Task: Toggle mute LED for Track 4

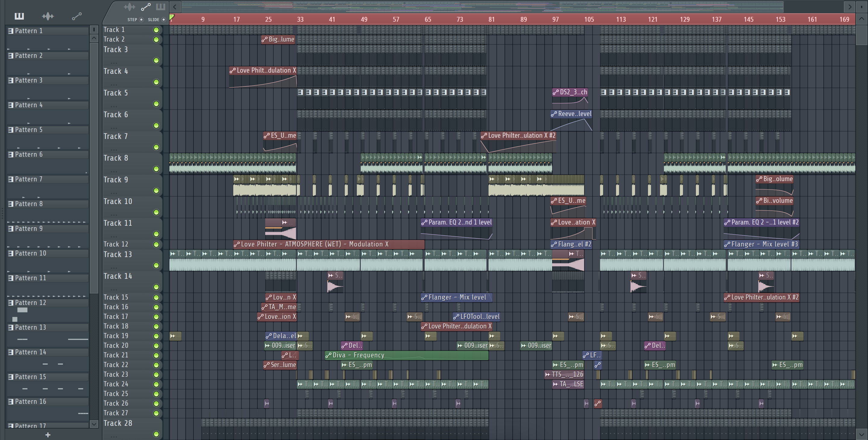Action: 156,82
